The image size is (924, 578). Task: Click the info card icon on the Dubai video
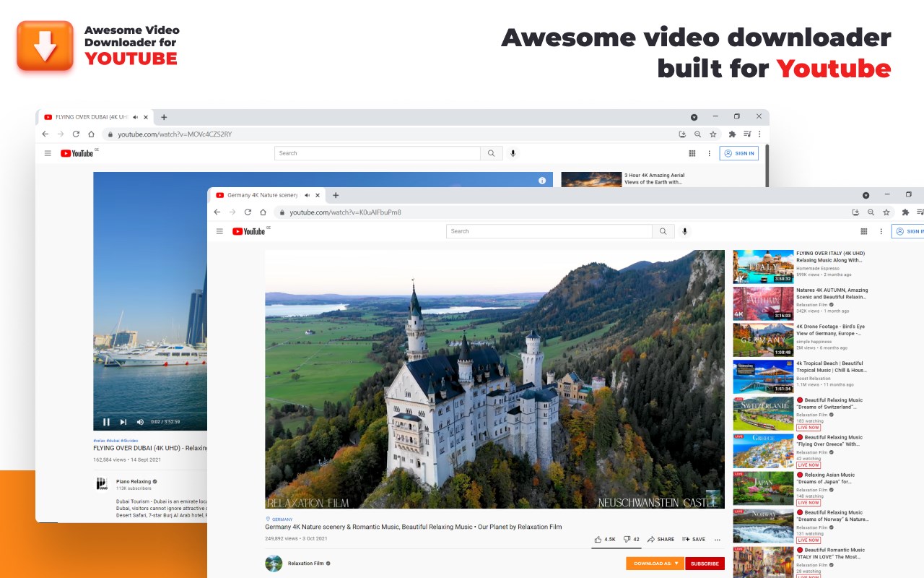[542, 181]
